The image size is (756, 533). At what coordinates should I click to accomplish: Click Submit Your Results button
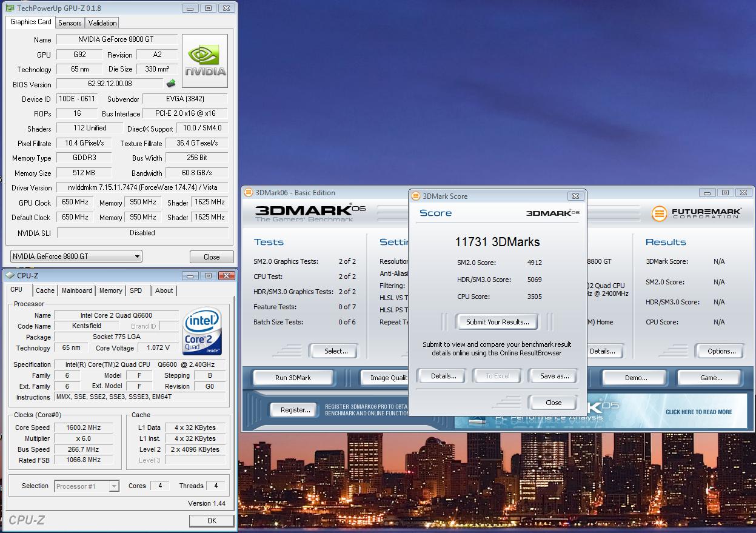(497, 322)
